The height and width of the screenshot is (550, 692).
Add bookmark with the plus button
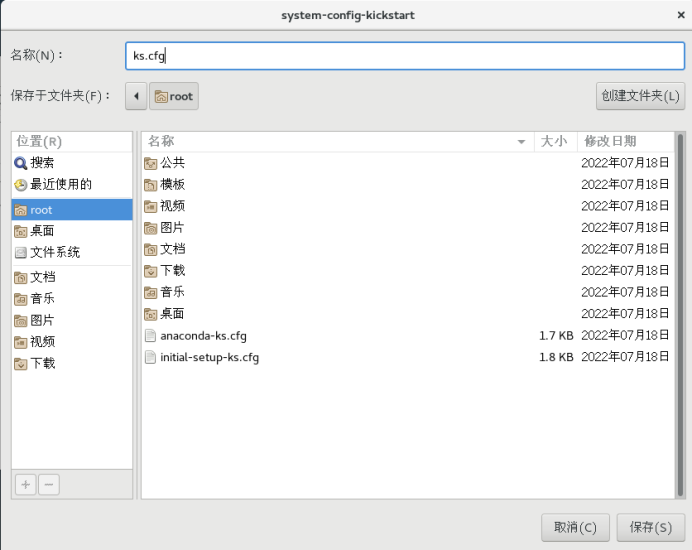26,485
